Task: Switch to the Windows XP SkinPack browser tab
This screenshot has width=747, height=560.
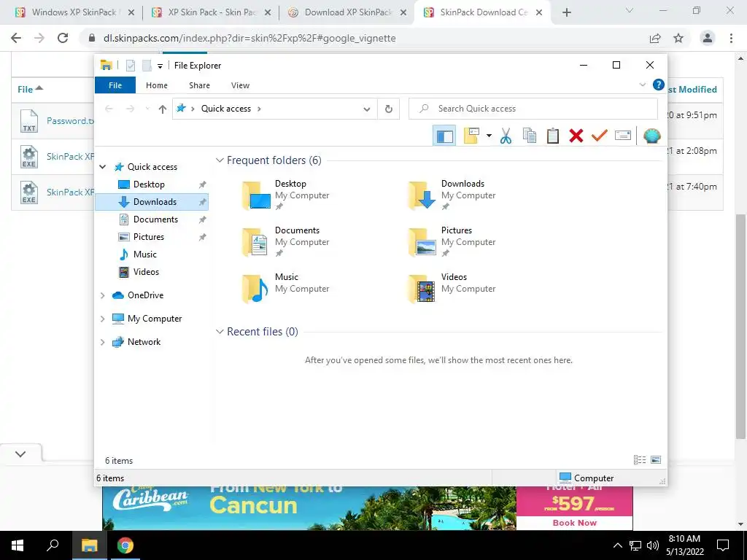Action: 74,12
